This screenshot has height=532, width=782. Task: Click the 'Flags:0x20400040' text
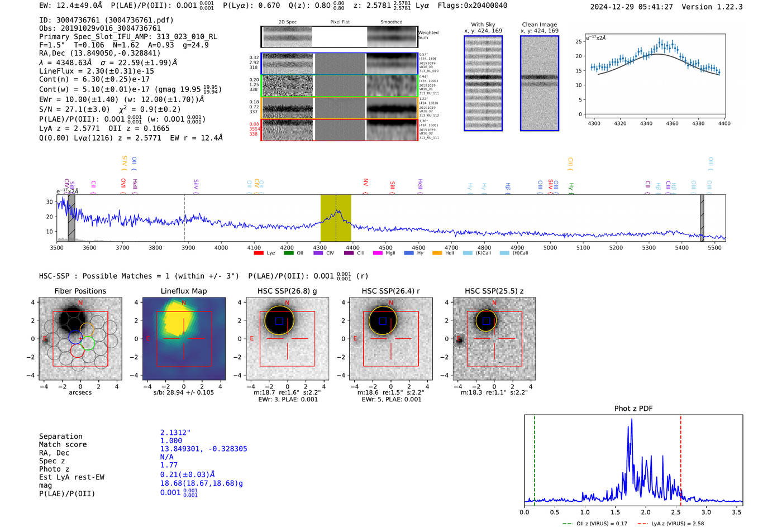473,6
